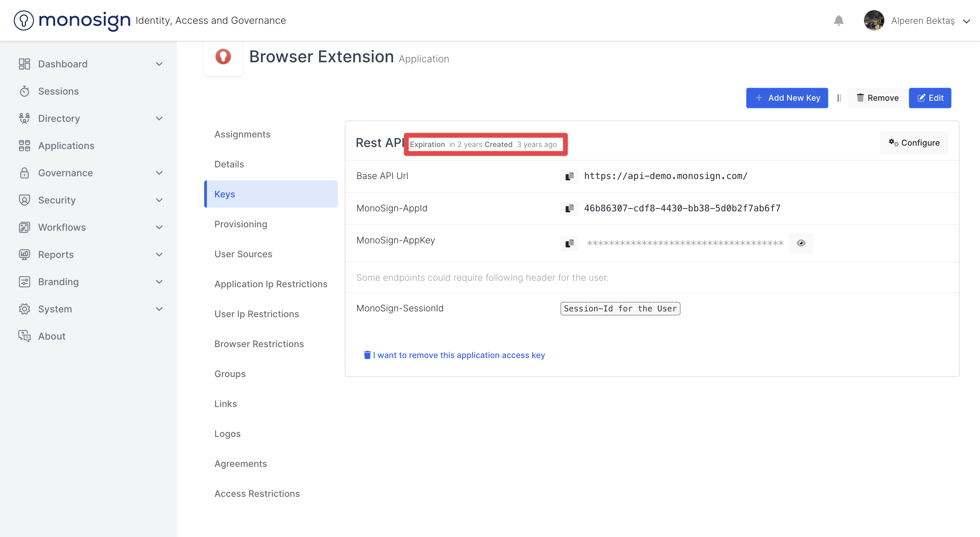Click the About icon in sidebar
This screenshot has height=537, width=980.
pos(24,336)
